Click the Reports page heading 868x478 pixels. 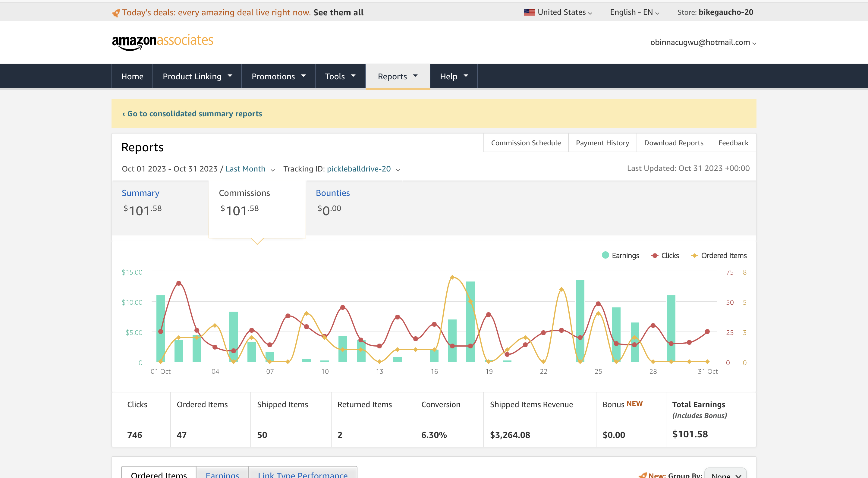coord(142,147)
